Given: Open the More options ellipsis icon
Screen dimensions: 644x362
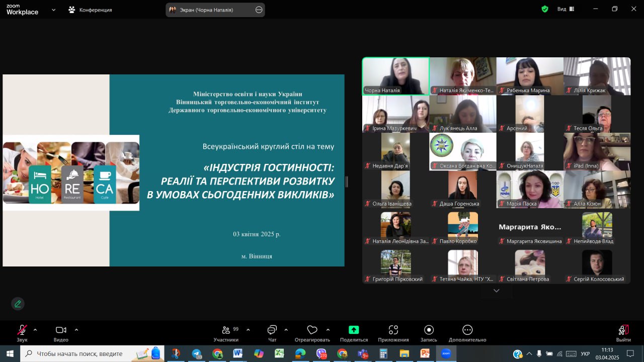Looking at the screenshot, I should click(467, 330).
